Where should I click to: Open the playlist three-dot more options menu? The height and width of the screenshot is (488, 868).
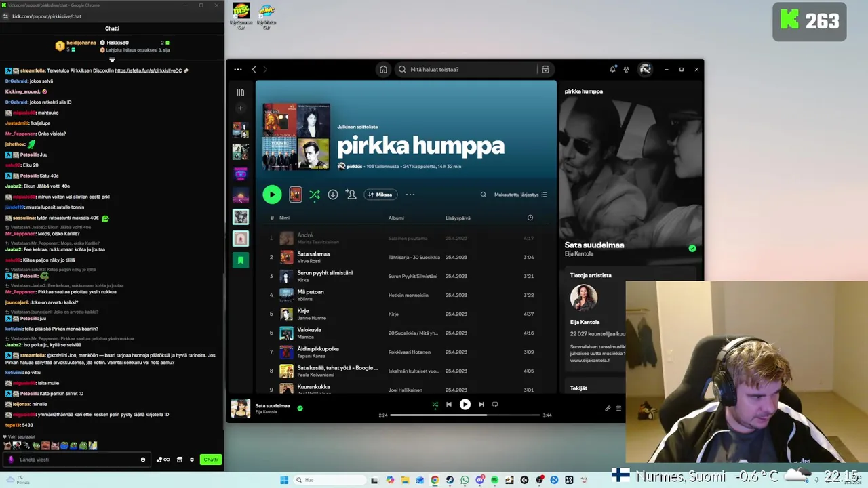click(x=410, y=195)
